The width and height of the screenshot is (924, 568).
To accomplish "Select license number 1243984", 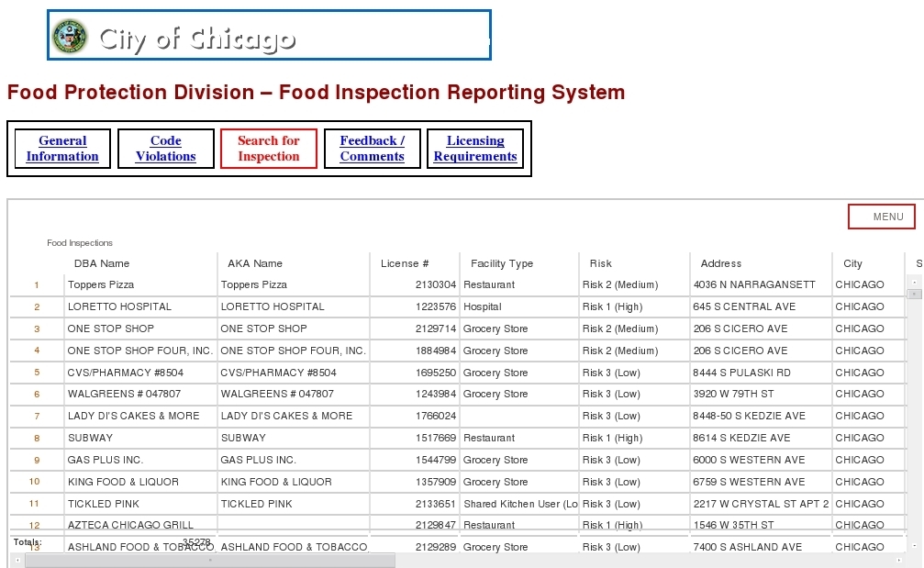I will (x=436, y=394).
